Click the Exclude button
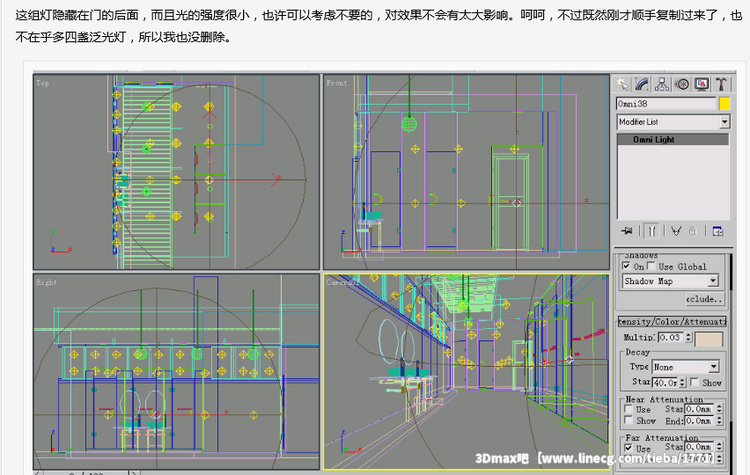The width and height of the screenshot is (750, 475). coord(705,299)
